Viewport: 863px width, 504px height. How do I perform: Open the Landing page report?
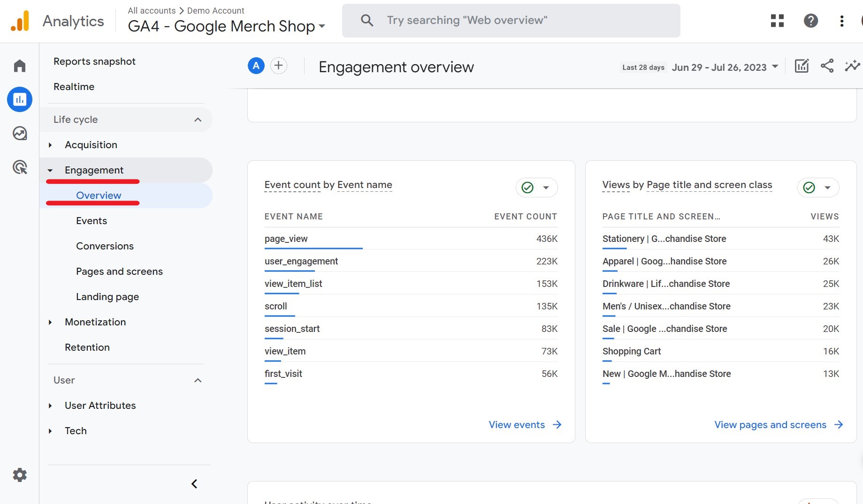click(x=107, y=297)
